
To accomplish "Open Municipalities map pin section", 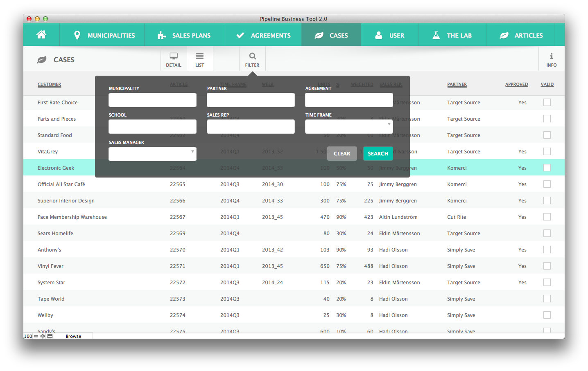I will 104,35.
